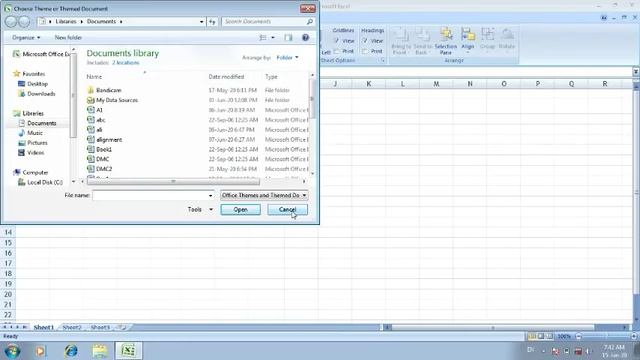This screenshot has height=360, width=640.
Task: Switch to Page Break Preview in status bar
Action: pos(550,336)
